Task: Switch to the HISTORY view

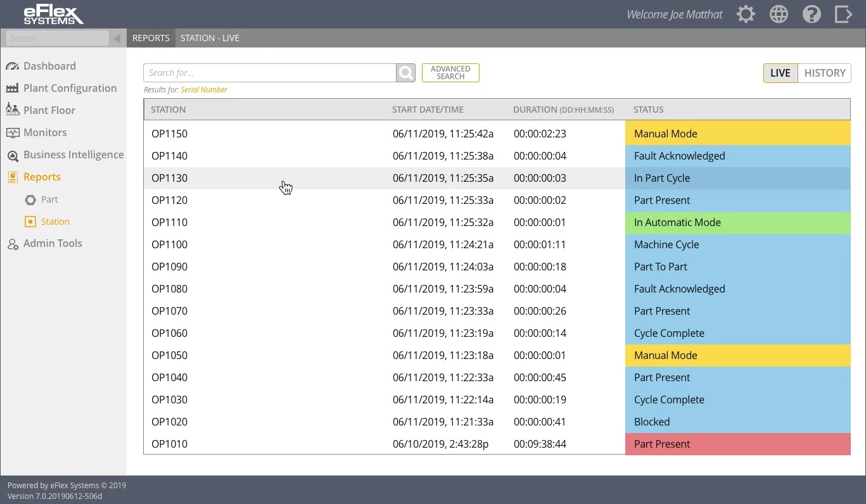Action: click(x=824, y=73)
